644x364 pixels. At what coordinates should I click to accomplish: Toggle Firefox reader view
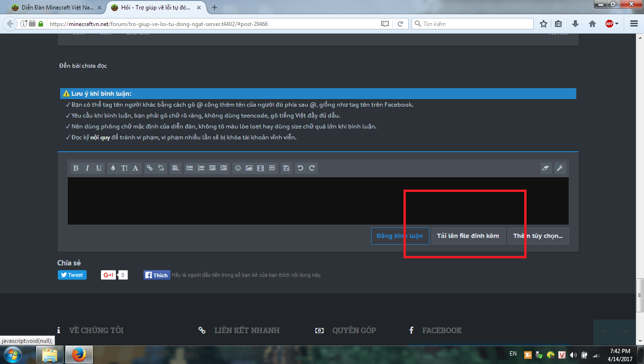coord(385,24)
